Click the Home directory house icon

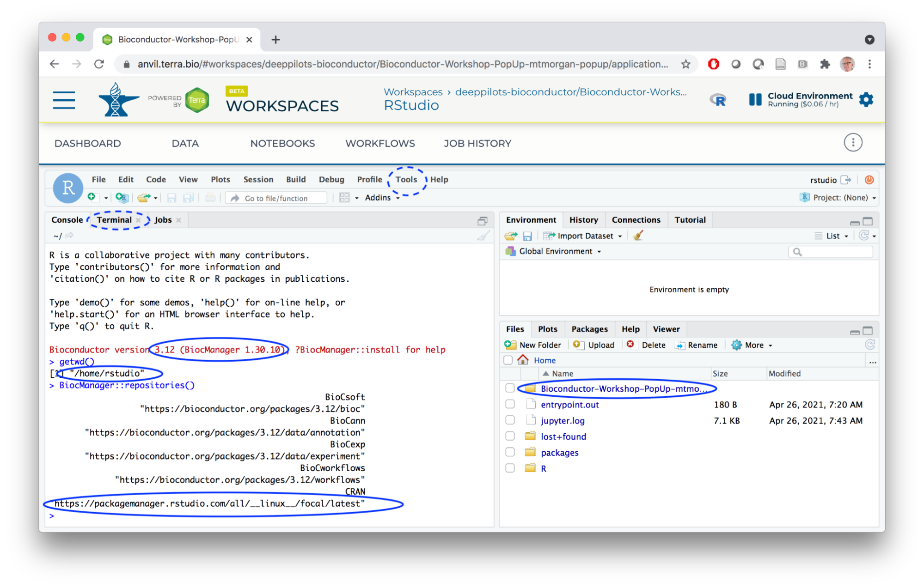pos(523,360)
